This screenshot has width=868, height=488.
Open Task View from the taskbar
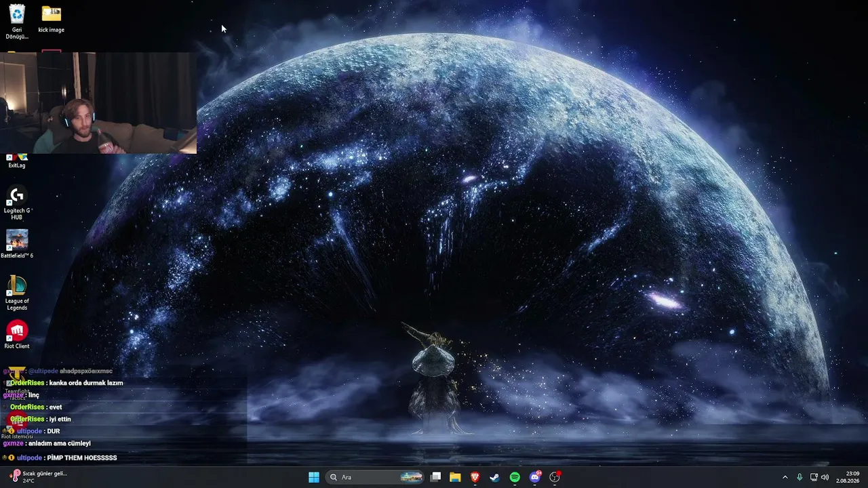coord(436,477)
